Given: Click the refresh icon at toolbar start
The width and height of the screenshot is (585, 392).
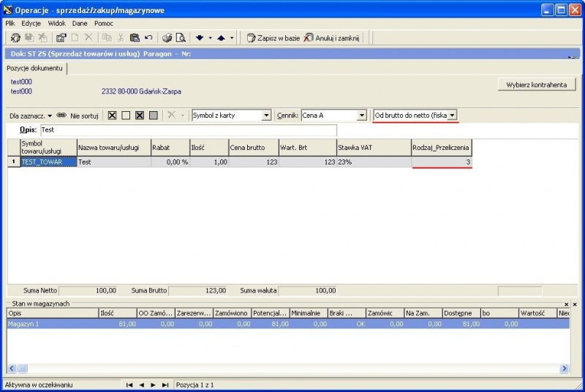Looking at the screenshot, I should click(15, 38).
